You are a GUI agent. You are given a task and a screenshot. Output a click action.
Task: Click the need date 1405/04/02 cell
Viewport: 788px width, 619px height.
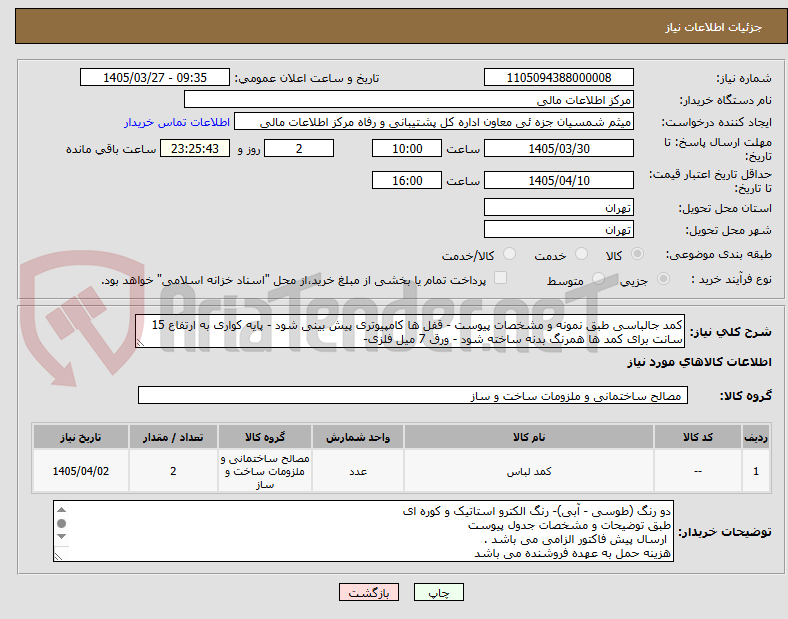click(x=81, y=471)
